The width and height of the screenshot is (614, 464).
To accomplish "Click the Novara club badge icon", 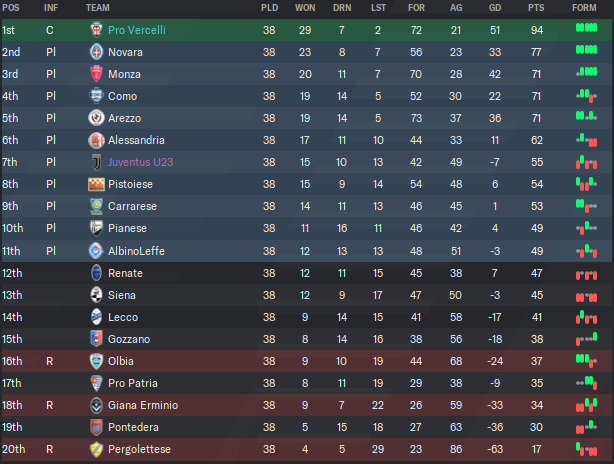I will pos(96,52).
